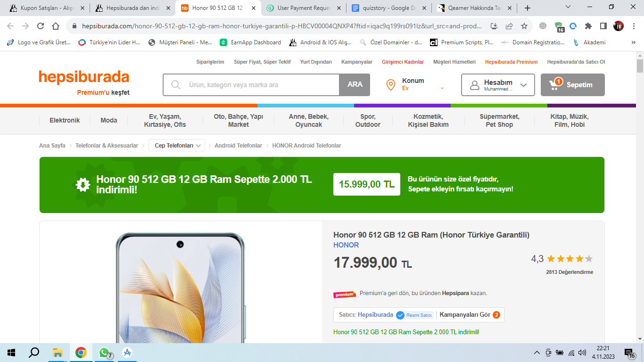The image size is (644, 362).
Task: Click the Chrome icon in the taskbar
Action: click(x=81, y=353)
